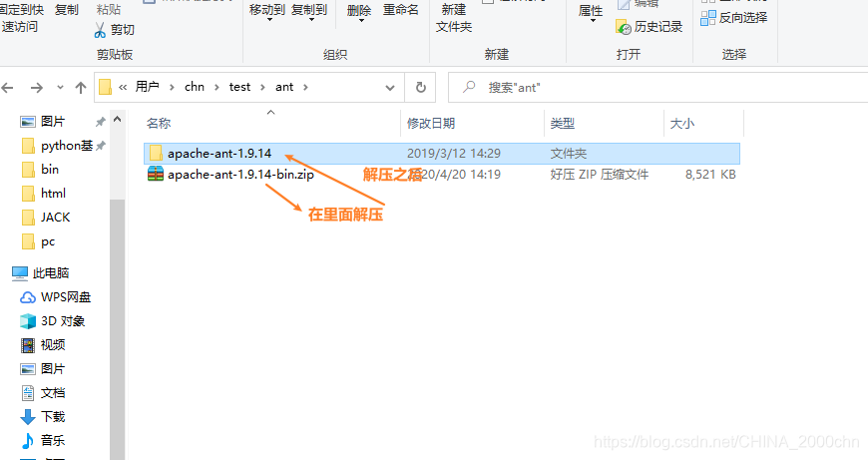
Task: Open History (历史记录) icon in ribbon
Action: pyautogui.click(x=624, y=27)
